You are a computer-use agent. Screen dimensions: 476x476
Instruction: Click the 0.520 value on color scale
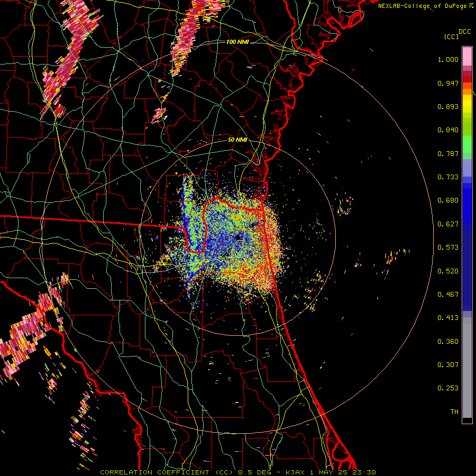(448, 271)
